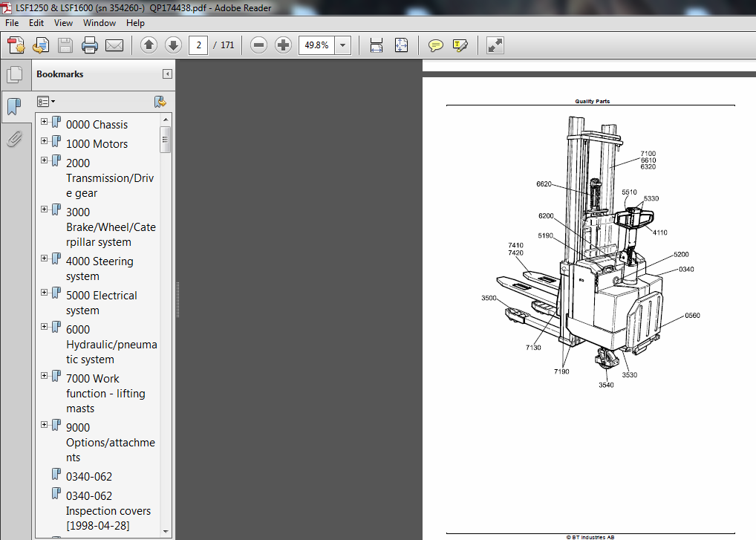
Task: Select the 0000 Chassis bookmark text
Action: coord(97,125)
